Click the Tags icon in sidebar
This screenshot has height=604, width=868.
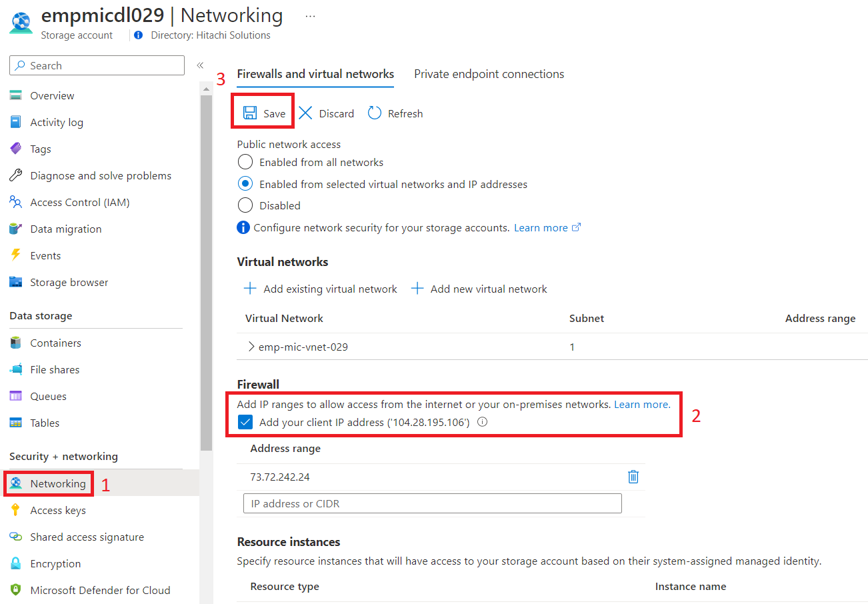[x=16, y=149]
